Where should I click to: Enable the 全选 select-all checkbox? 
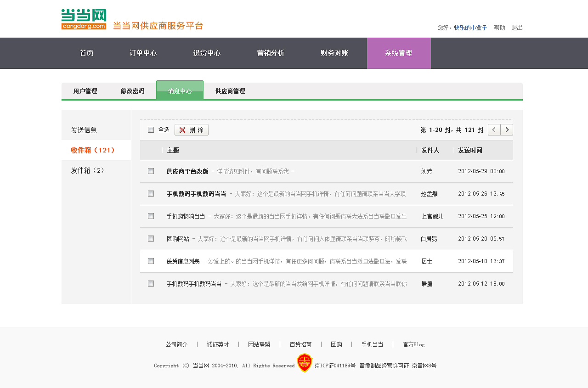tap(151, 129)
